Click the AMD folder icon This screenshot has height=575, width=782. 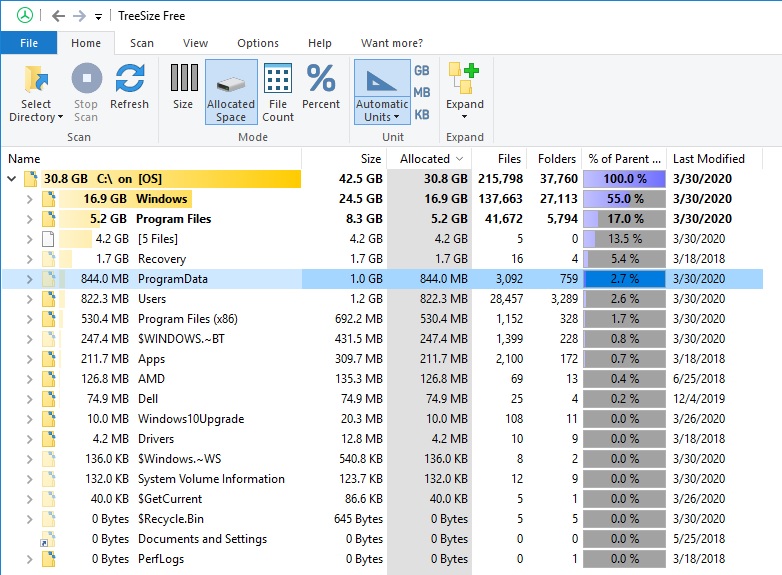48,379
